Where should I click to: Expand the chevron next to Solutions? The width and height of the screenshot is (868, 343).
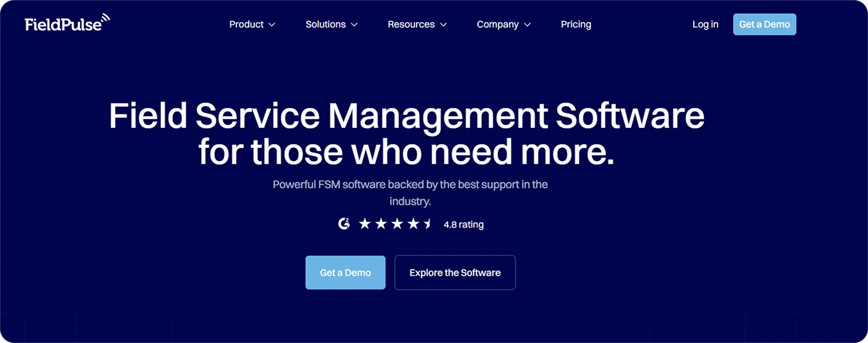[354, 25]
